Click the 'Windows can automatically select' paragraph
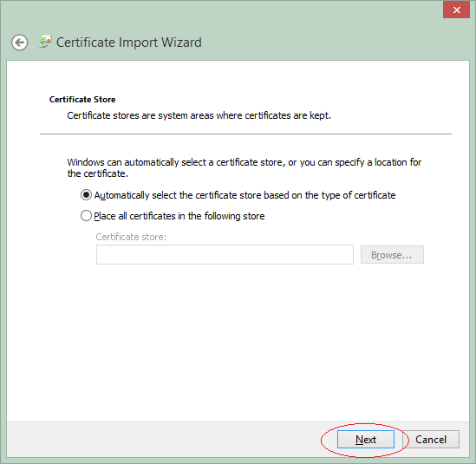This screenshot has width=476, height=464. tap(245, 167)
